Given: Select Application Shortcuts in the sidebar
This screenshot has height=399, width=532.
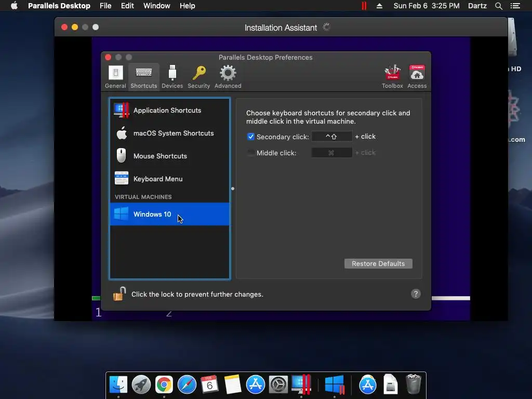Looking at the screenshot, I should [170, 110].
